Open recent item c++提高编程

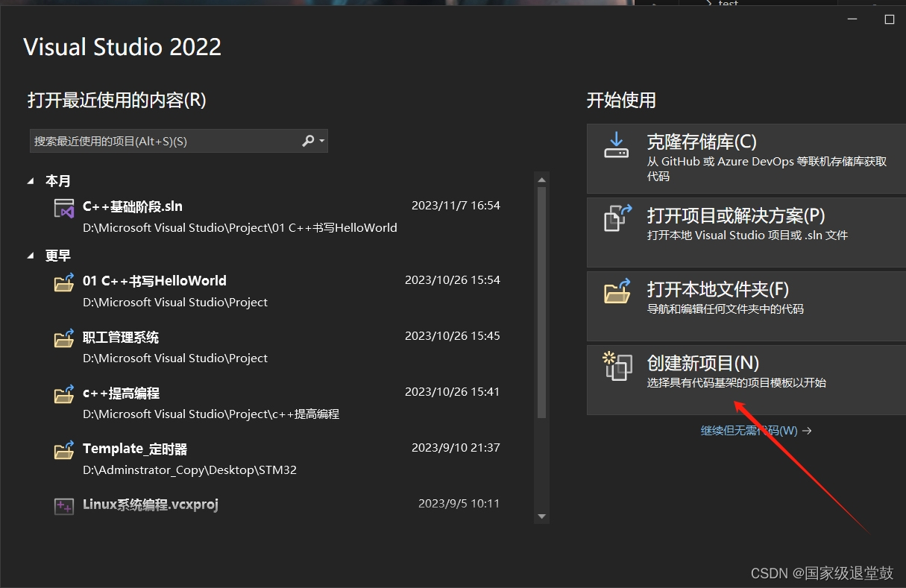tap(277, 402)
